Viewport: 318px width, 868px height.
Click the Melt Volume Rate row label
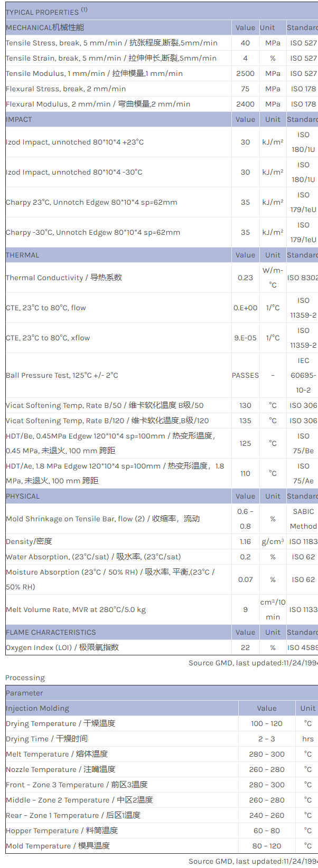tap(76, 609)
